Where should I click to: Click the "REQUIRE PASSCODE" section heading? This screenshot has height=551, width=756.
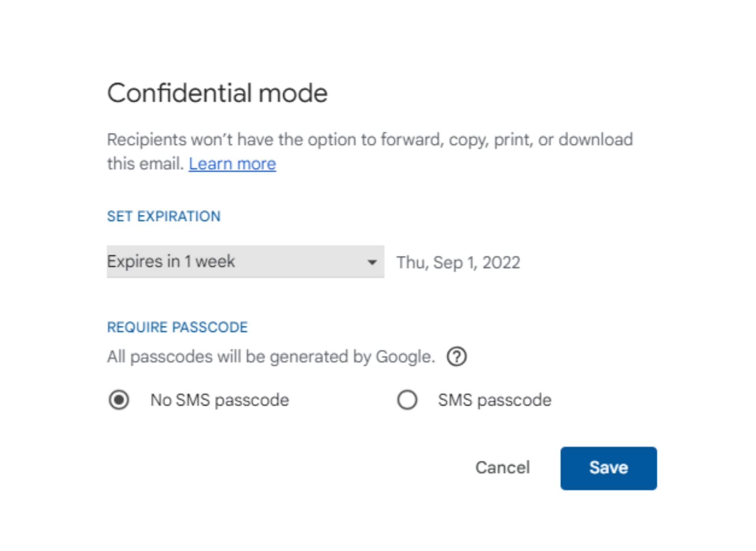(x=177, y=327)
